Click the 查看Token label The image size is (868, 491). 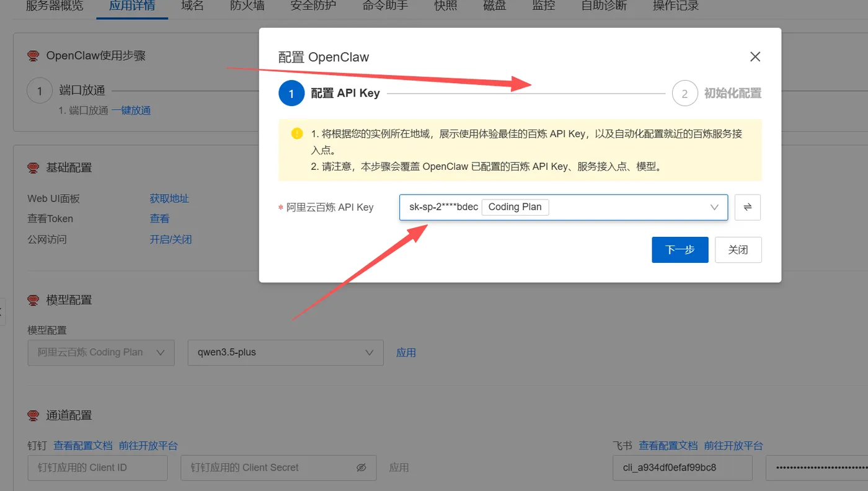(50, 219)
